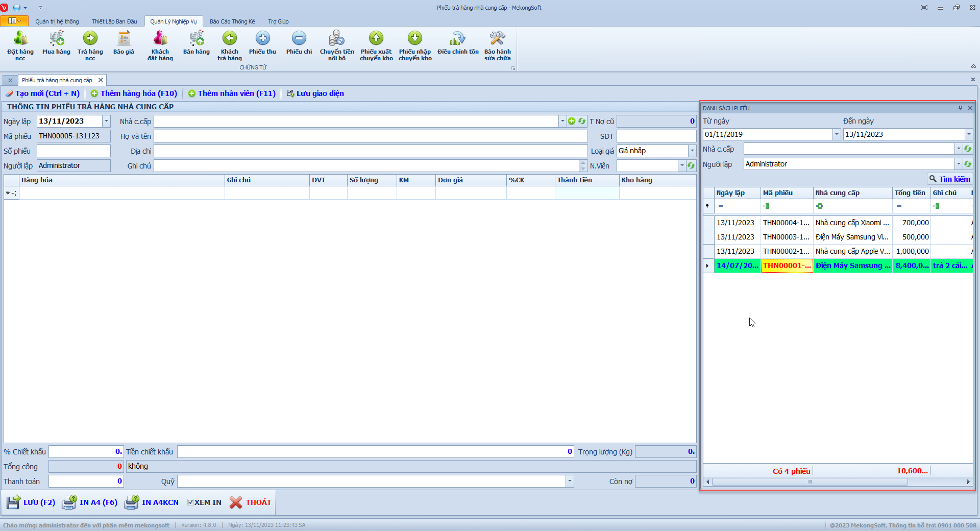Pin the Danh sách phiếu panel
The width and height of the screenshot is (980, 531).
pyautogui.click(x=960, y=108)
